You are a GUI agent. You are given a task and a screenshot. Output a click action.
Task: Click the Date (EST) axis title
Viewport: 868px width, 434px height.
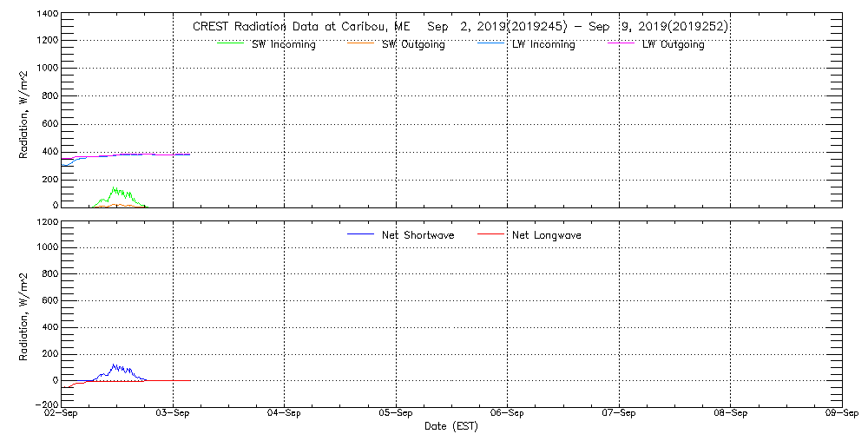pos(451,426)
